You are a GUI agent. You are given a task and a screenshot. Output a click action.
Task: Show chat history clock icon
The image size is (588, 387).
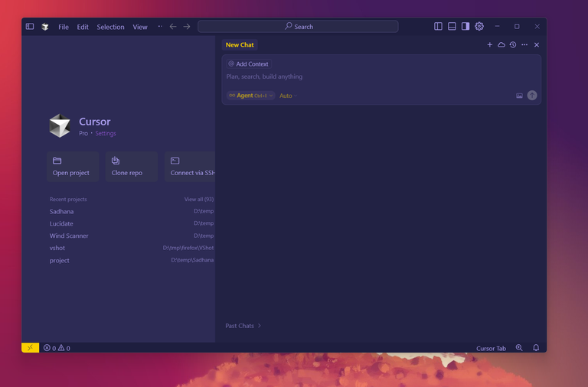coord(513,45)
